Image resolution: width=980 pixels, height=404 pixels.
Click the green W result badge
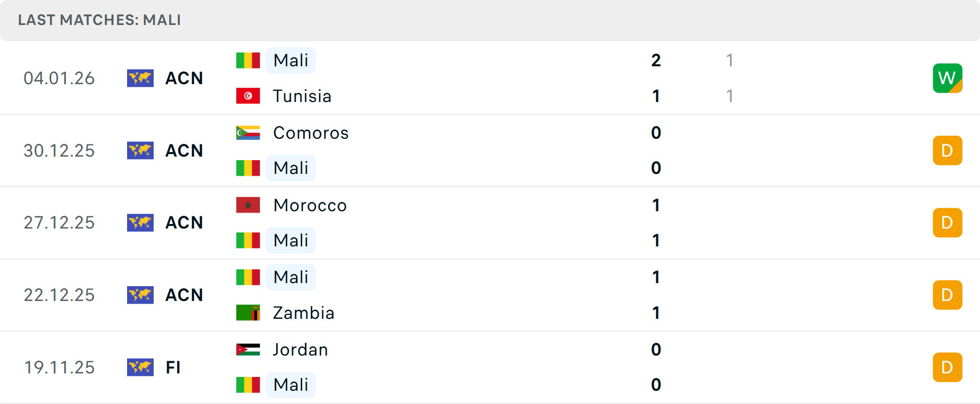(x=947, y=78)
